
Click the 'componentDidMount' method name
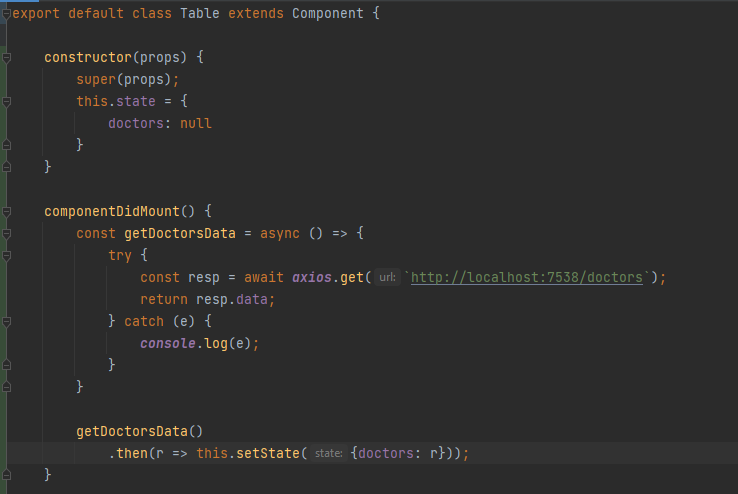112,211
